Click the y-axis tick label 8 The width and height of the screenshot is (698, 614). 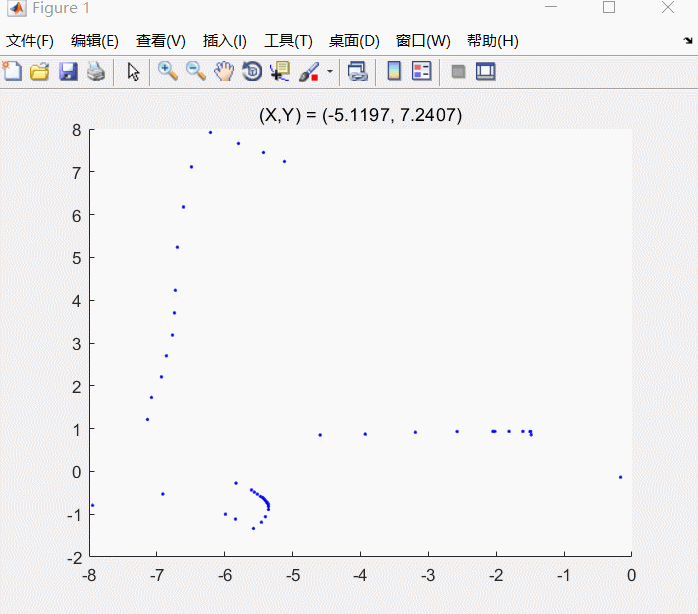[77, 130]
